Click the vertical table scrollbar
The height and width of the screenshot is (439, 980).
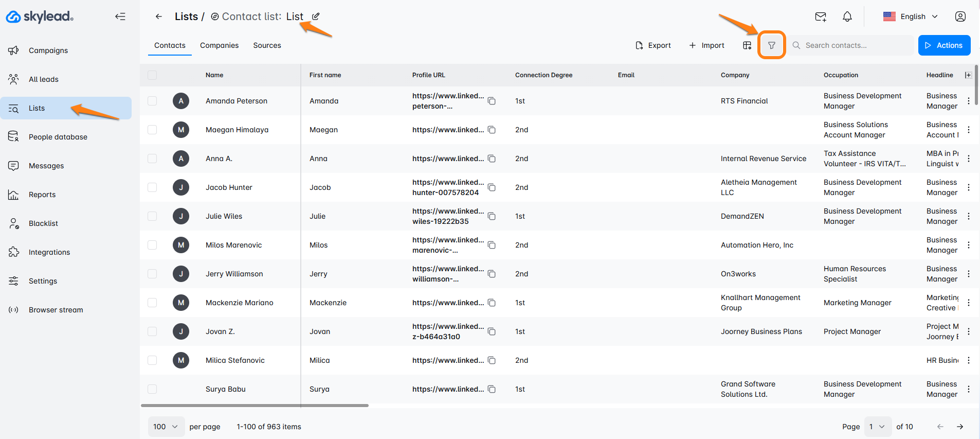click(976, 85)
